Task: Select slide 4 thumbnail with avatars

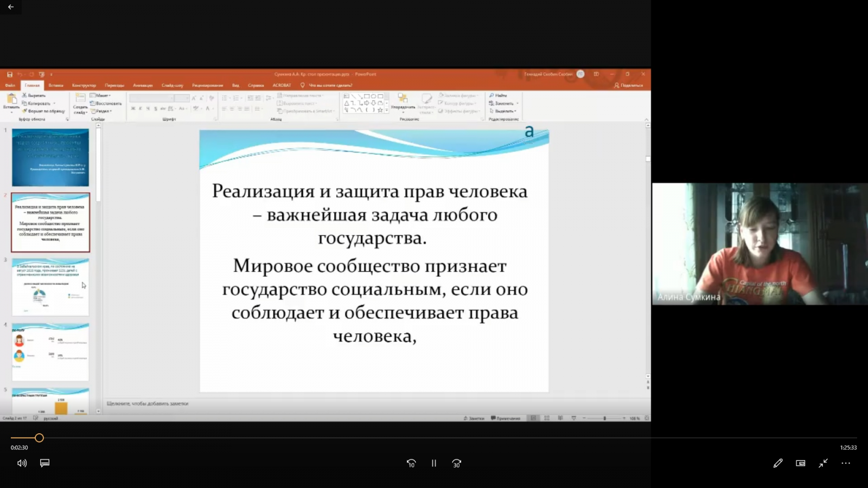Action: [50, 352]
